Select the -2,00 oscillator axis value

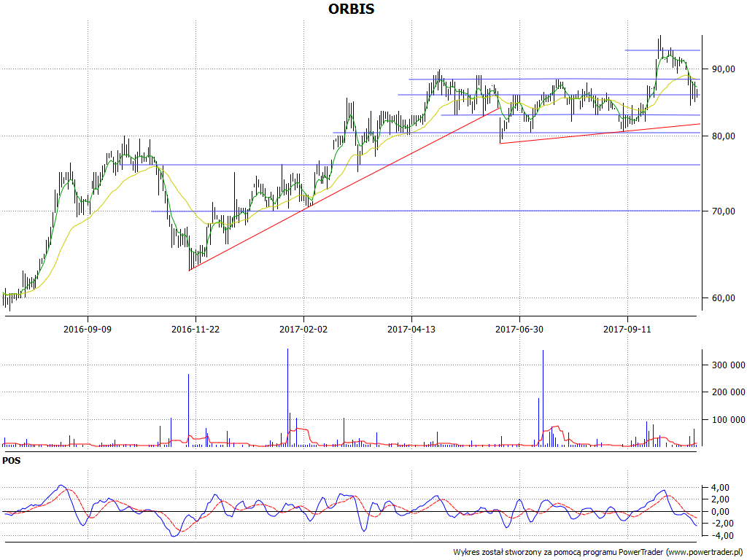(x=724, y=524)
